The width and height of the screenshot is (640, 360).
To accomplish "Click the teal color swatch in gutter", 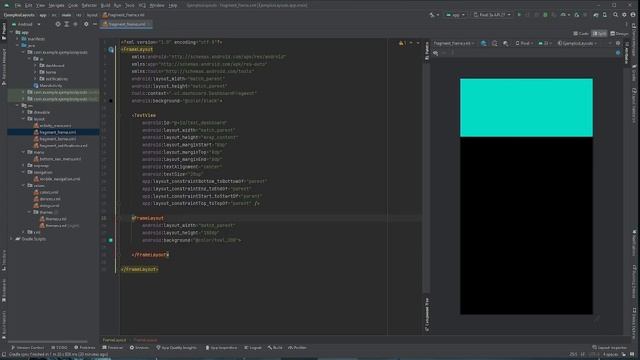I will tap(111, 240).
